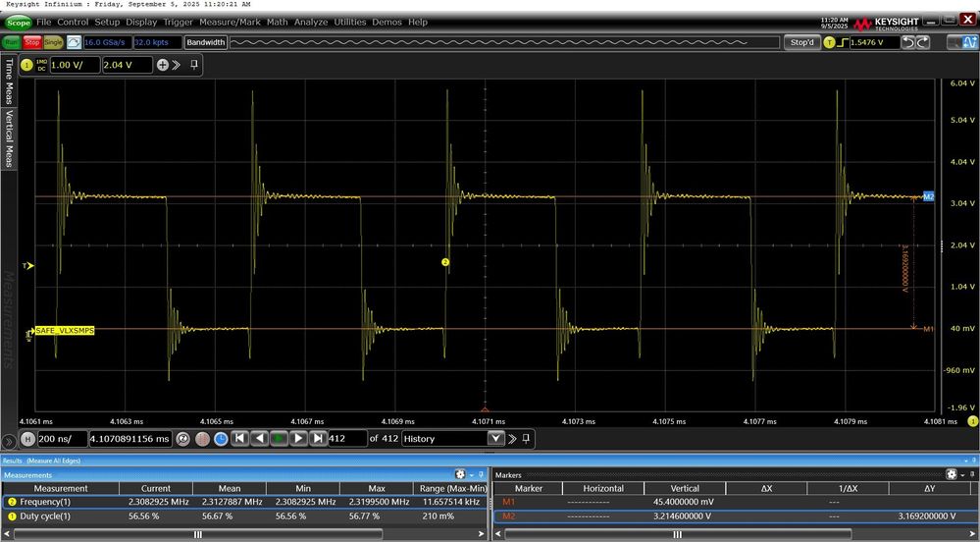The image size is (980, 542).
Task: Click the 412 frame number field
Action: click(x=347, y=439)
